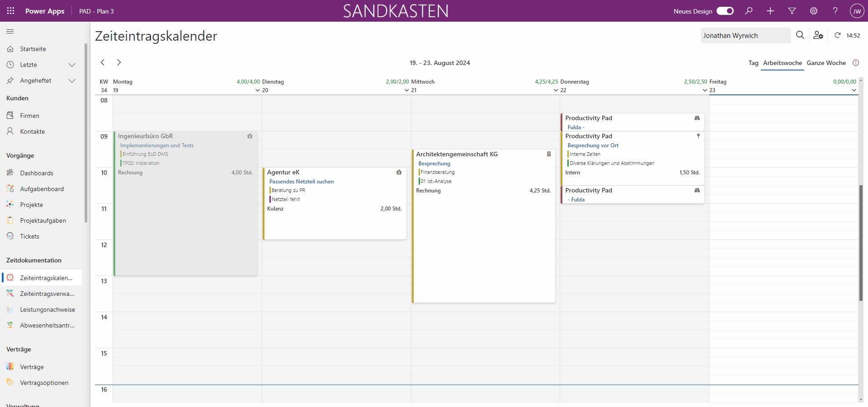Viewport: 868px width, 407px height.
Task: Click Besprechung link in Architektengemeinschaft entry
Action: pos(434,164)
